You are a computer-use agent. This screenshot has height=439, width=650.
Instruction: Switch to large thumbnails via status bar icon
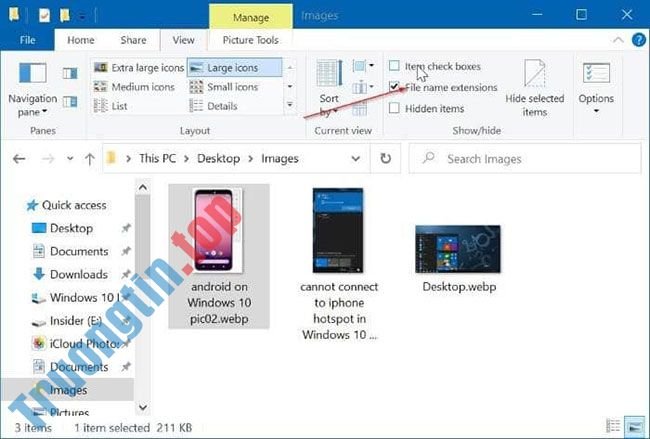click(633, 426)
